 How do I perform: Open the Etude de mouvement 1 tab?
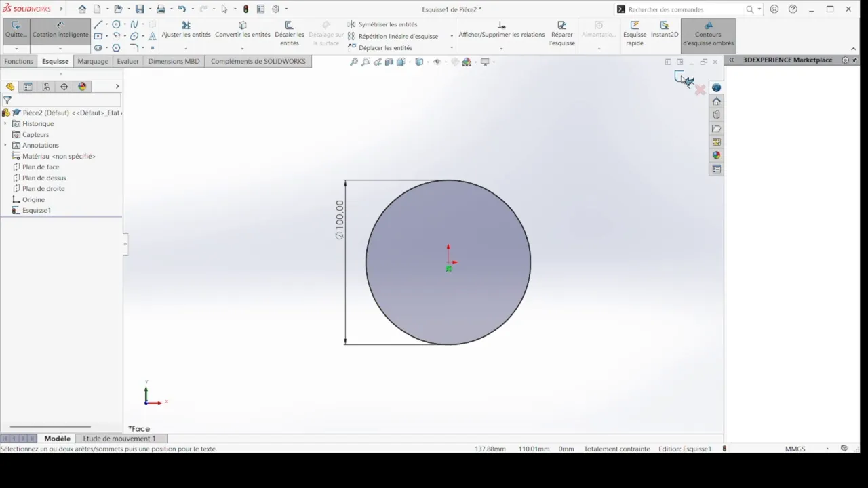pyautogui.click(x=119, y=439)
